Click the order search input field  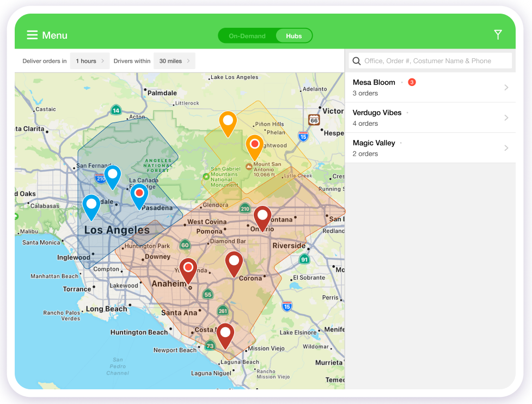click(x=436, y=61)
